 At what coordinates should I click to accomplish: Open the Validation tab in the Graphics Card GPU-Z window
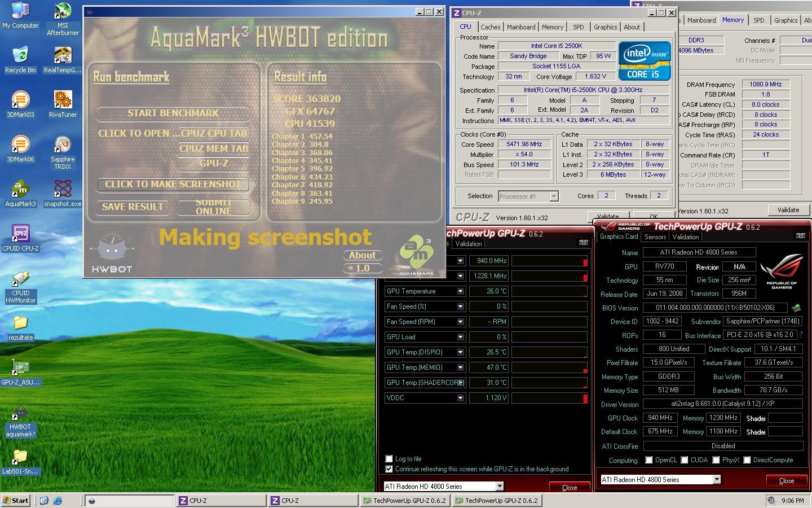click(686, 237)
